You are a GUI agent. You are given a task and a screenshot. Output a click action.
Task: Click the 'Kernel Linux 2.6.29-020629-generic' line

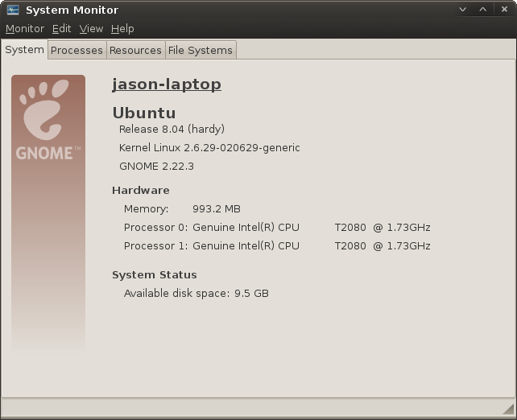[209, 147]
